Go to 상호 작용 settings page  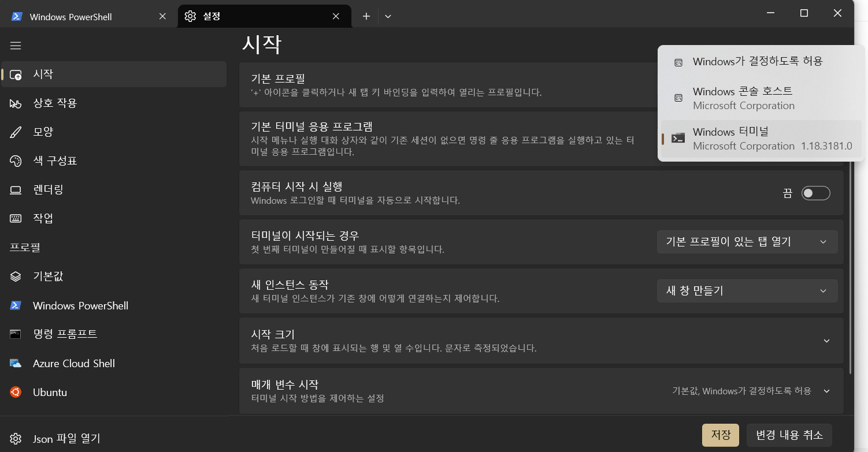click(x=114, y=103)
